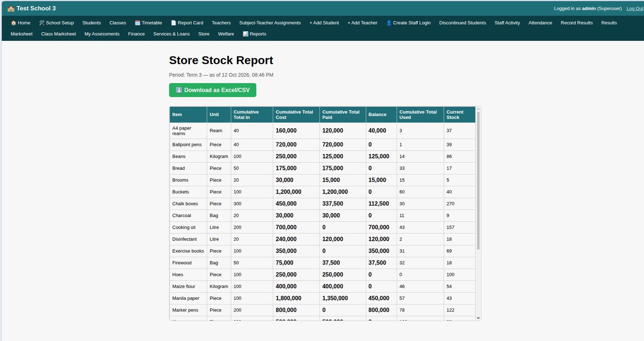The height and width of the screenshot is (341, 644).
Task: Click the Maize flour item cell
Action: (x=188, y=286)
